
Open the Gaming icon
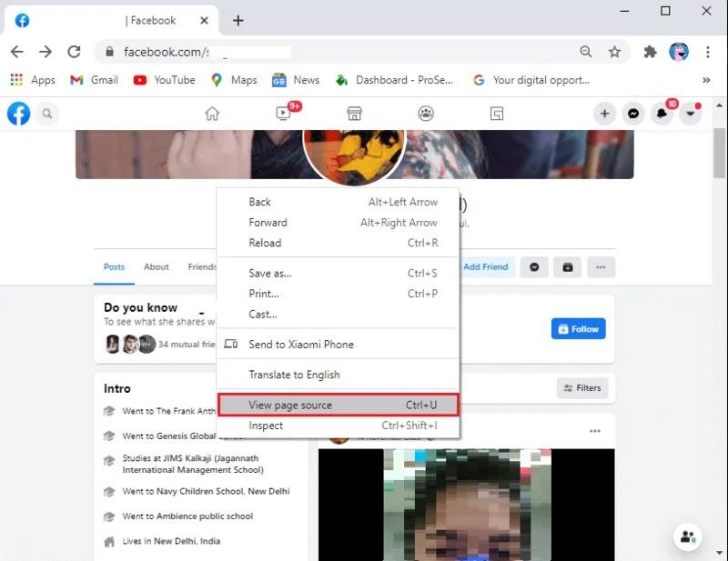pos(496,114)
